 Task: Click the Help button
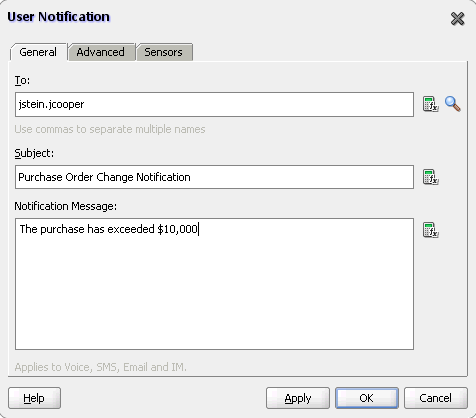34,398
